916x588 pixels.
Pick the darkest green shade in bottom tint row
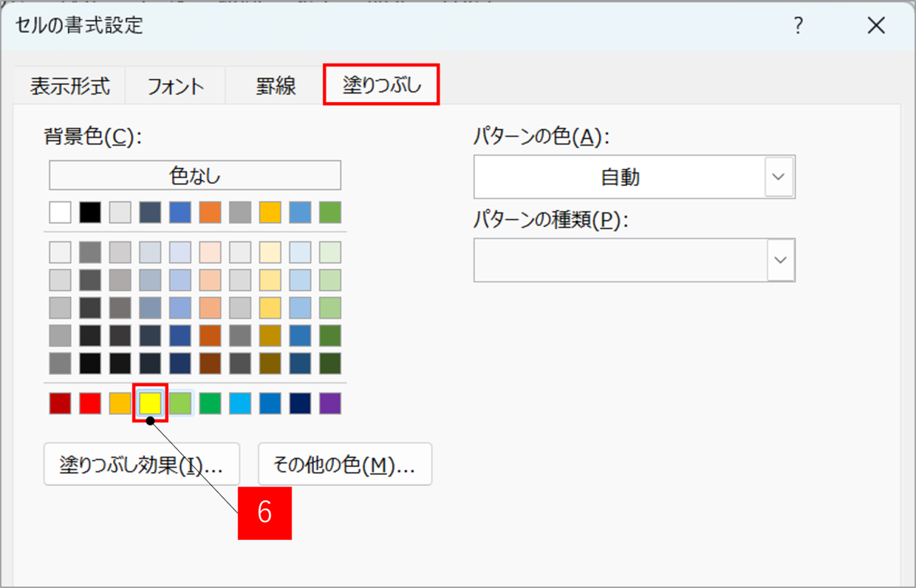pyautogui.click(x=330, y=363)
